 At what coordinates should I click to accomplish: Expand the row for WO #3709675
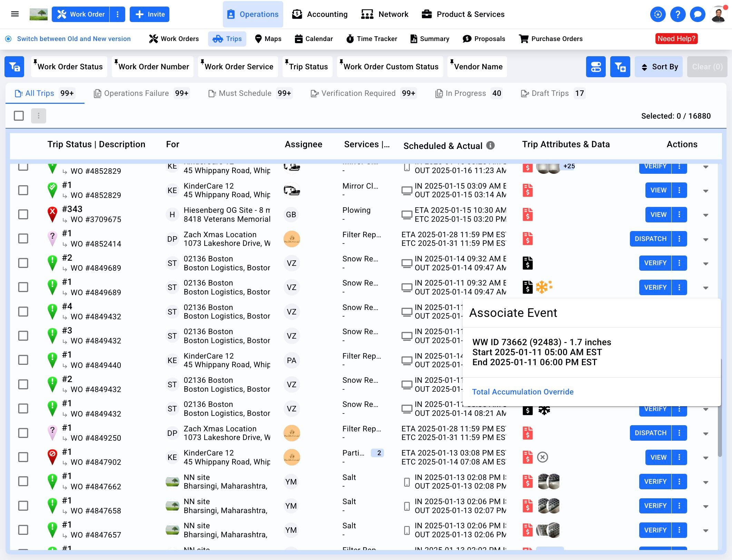coord(706,215)
